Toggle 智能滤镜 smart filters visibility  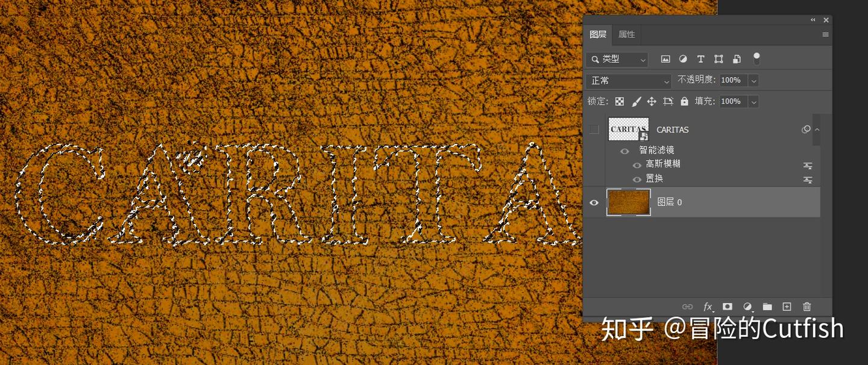point(624,151)
